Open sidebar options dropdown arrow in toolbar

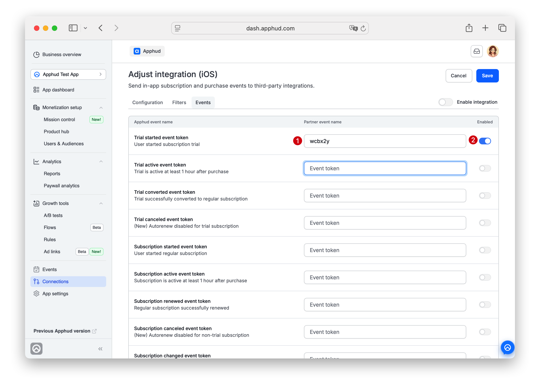85,28
